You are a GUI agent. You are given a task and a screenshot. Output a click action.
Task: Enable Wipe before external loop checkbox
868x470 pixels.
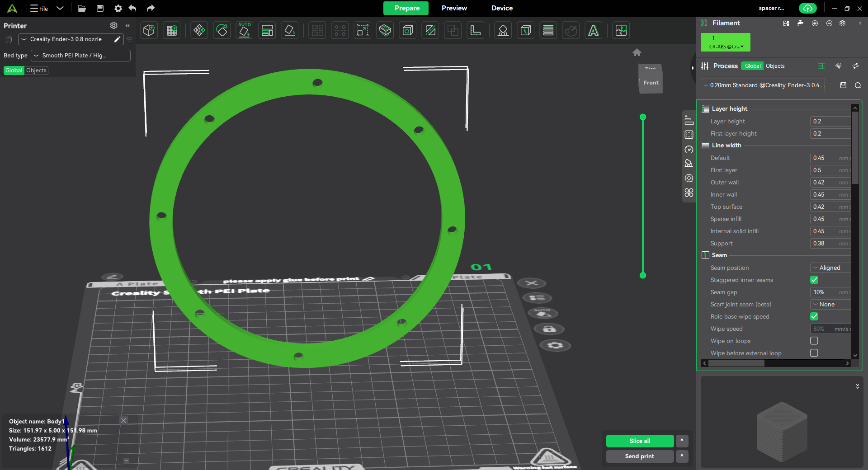[814, 353]
